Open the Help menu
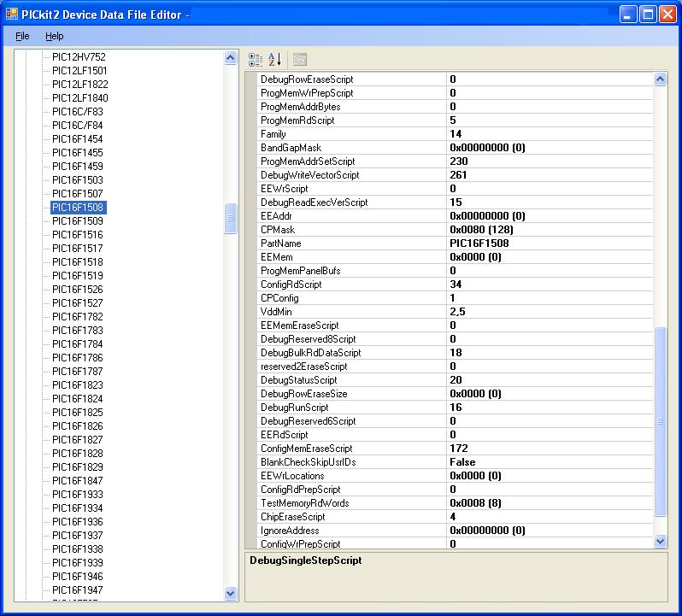 (55, 36)
